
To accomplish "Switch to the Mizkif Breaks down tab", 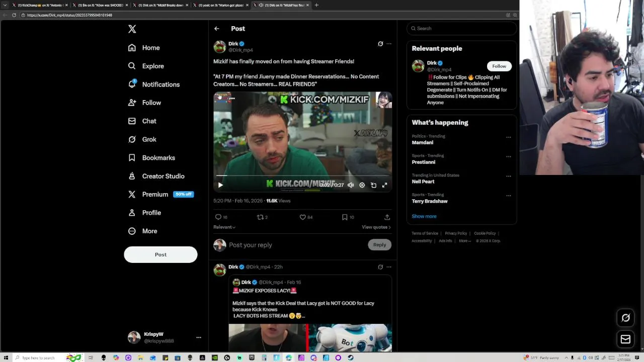I will (162, 5).
